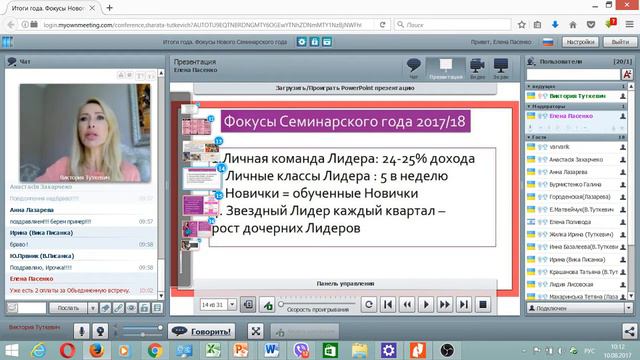Toggle the webcam button
The height and width of the screenshot is (360, 640).
[100, 331]
